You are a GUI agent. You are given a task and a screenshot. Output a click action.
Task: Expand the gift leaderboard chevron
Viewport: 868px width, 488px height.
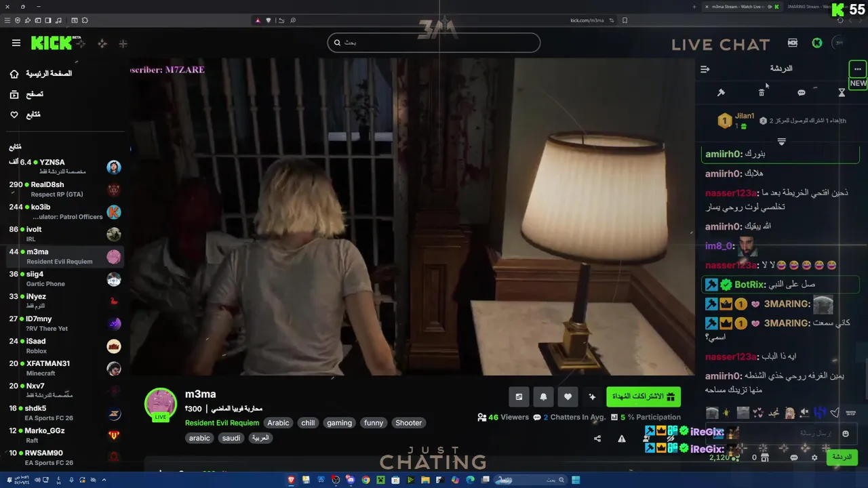(x=781, y=142)
